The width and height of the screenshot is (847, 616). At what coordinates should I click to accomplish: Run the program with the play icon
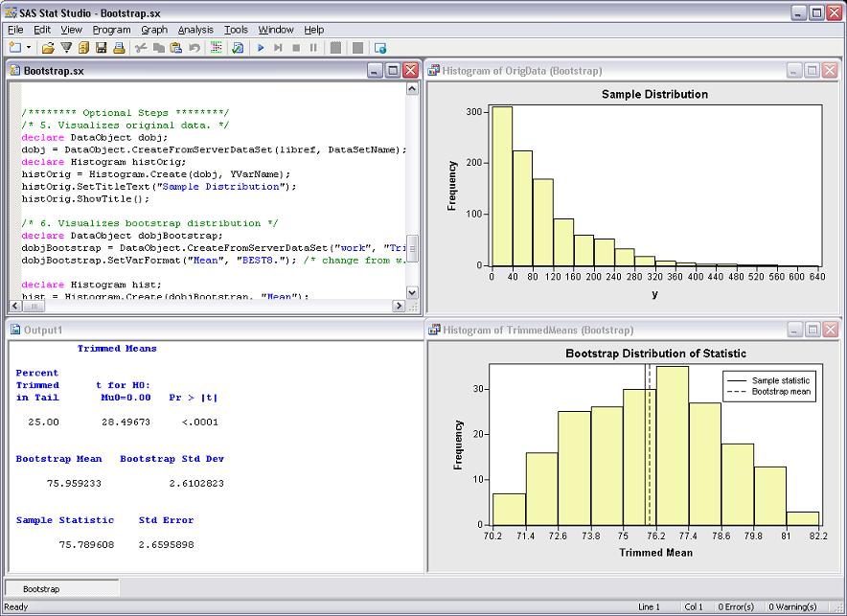(261, 47)
